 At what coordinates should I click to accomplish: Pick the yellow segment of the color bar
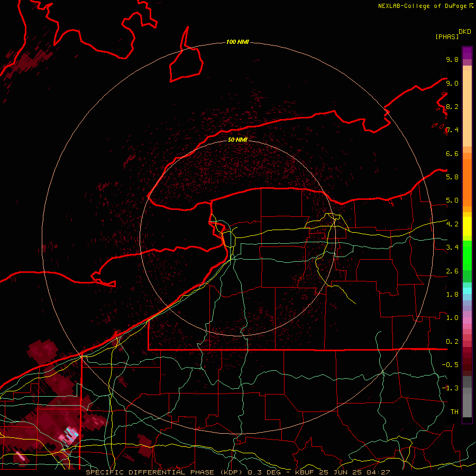[467, 226]
